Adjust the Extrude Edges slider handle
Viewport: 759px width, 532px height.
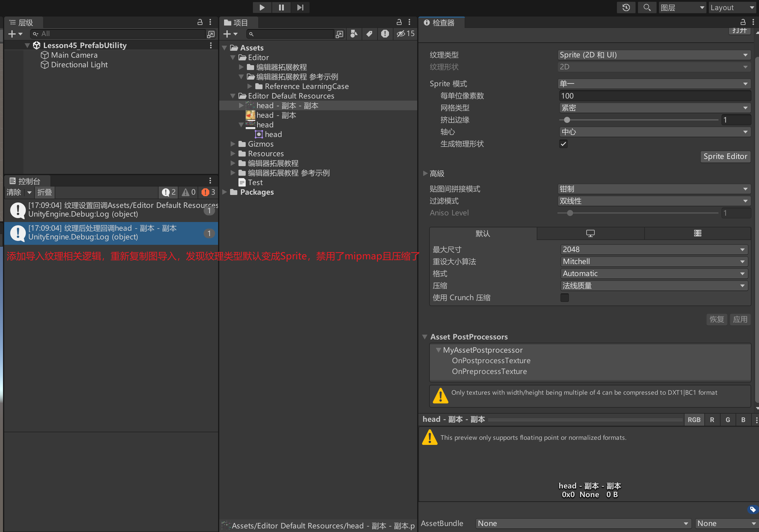(x=567, y=120)
